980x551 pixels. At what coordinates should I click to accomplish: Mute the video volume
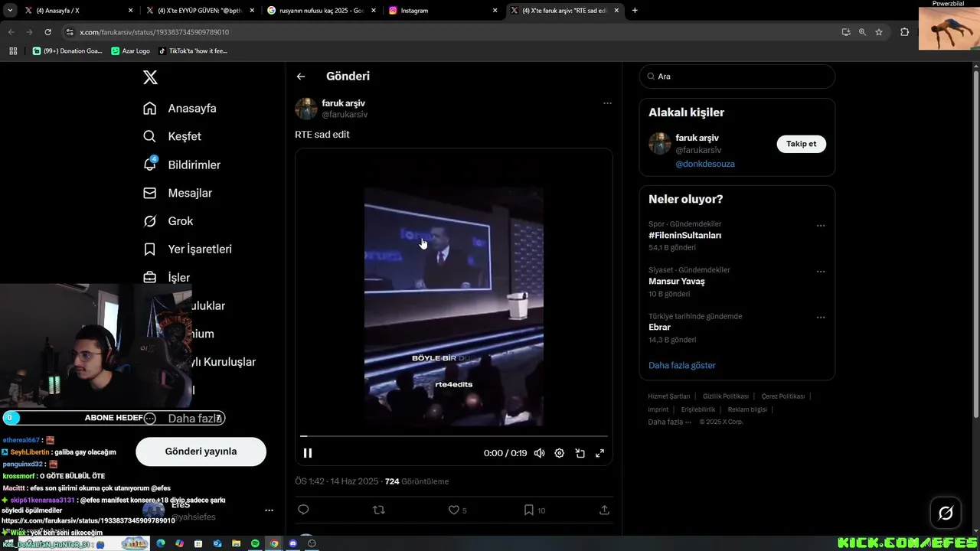[539, 453]
